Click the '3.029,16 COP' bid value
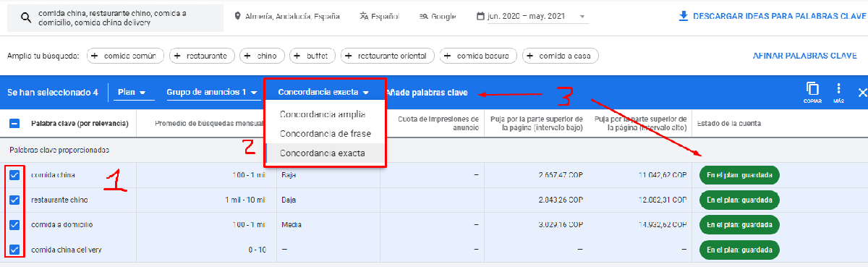The width and height of the screenshot is (868, 267). click(561, 225)
